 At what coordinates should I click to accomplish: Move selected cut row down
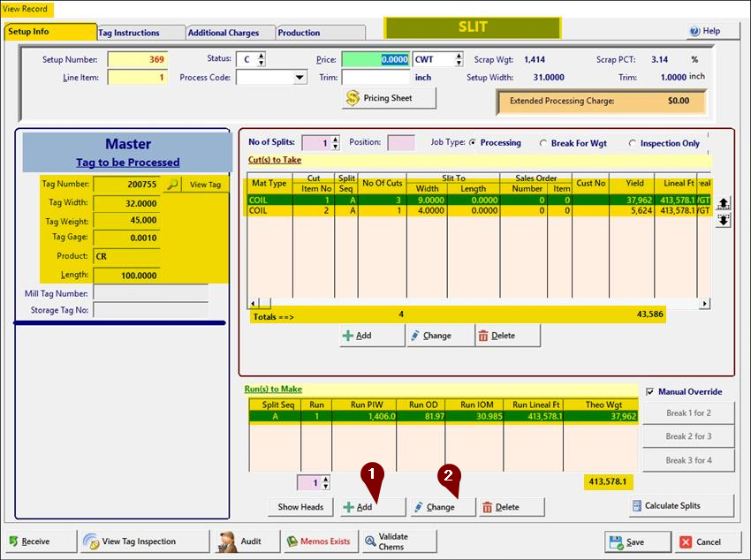click(x=723, y=220)
